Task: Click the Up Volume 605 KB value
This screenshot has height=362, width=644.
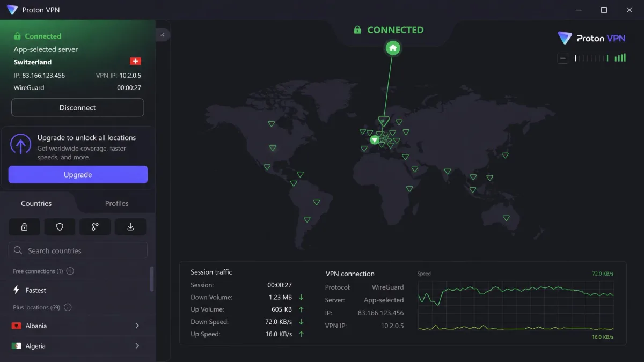Action: click(282, 309)
